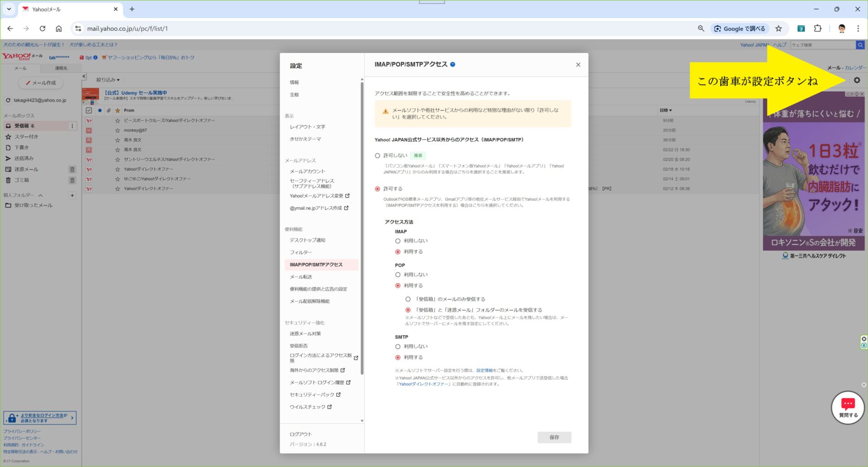This screenshot has height=467, width=868.
Task: Open フィルター in the settings menu
Action: tap(301, 253)
